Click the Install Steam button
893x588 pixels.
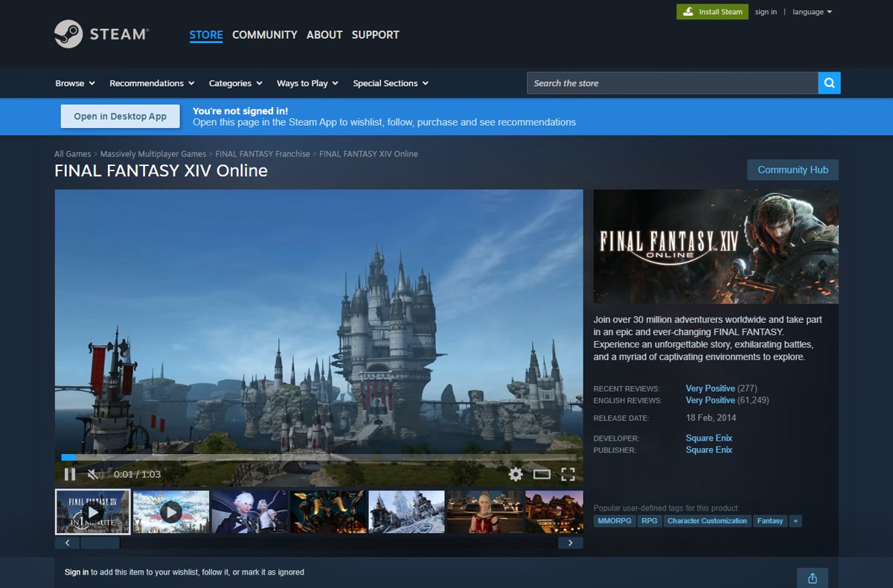pyautogui.click(x=712, y=12)
